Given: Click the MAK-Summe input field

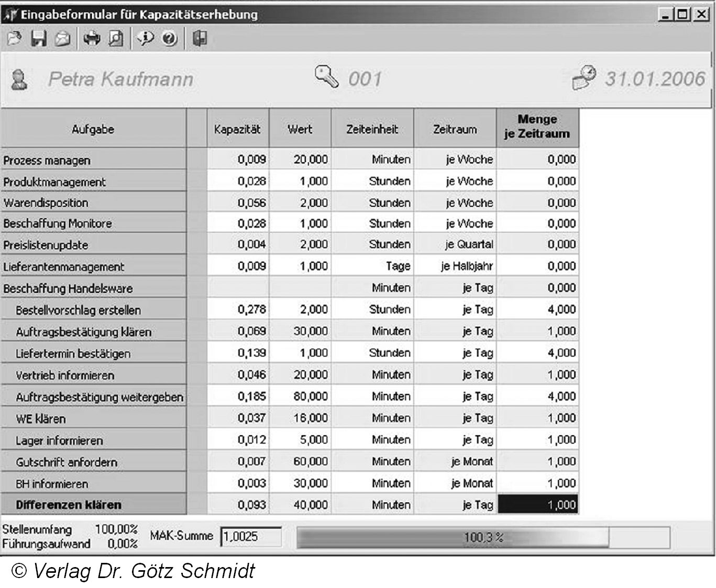Looking at the screenshot, I should point(250,537).
